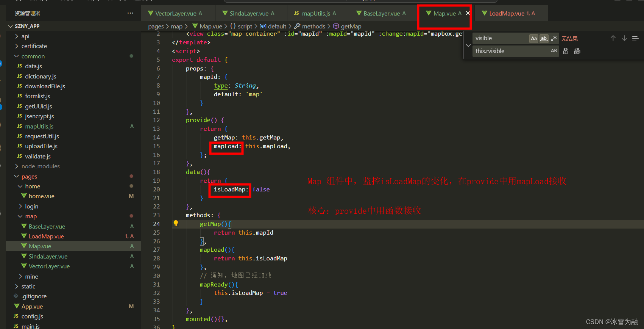
Task: Toggle Find in Selection icon
Action: [x=635, y=38]
